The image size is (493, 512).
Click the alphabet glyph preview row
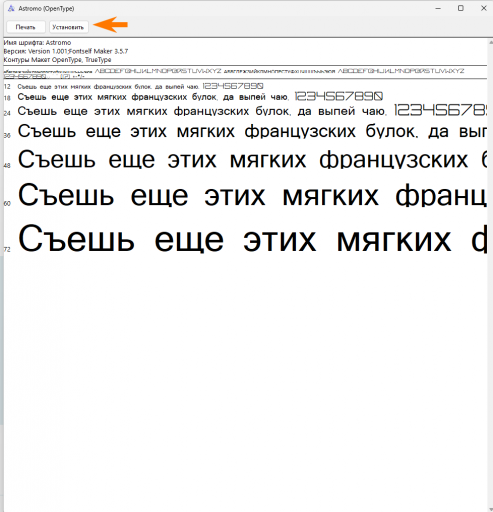click(234, 73)
